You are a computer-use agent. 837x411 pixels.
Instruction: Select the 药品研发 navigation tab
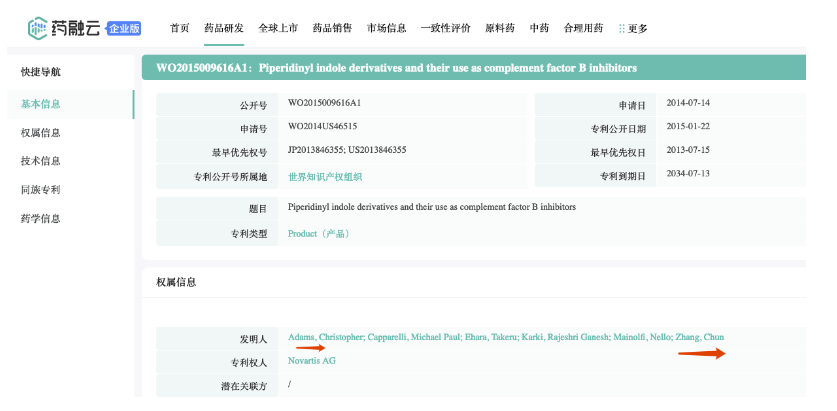[x=224, y=28]
